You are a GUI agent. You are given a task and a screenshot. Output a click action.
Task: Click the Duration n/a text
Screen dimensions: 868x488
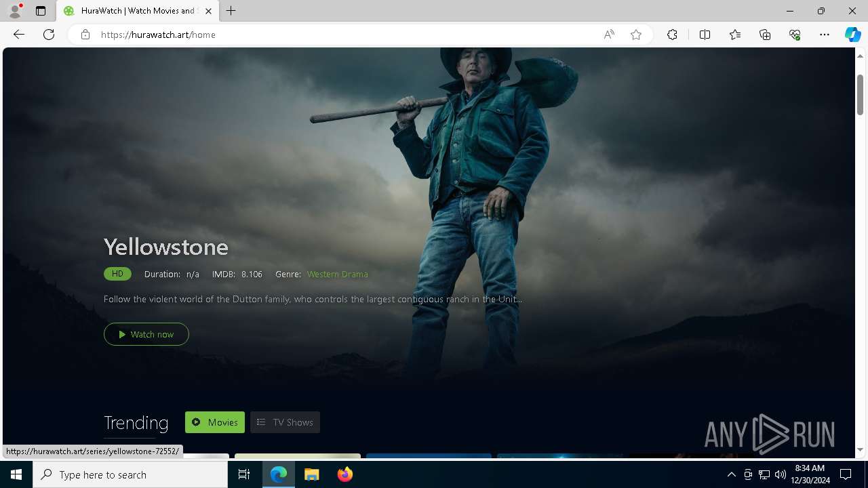(x=172, y=274)
